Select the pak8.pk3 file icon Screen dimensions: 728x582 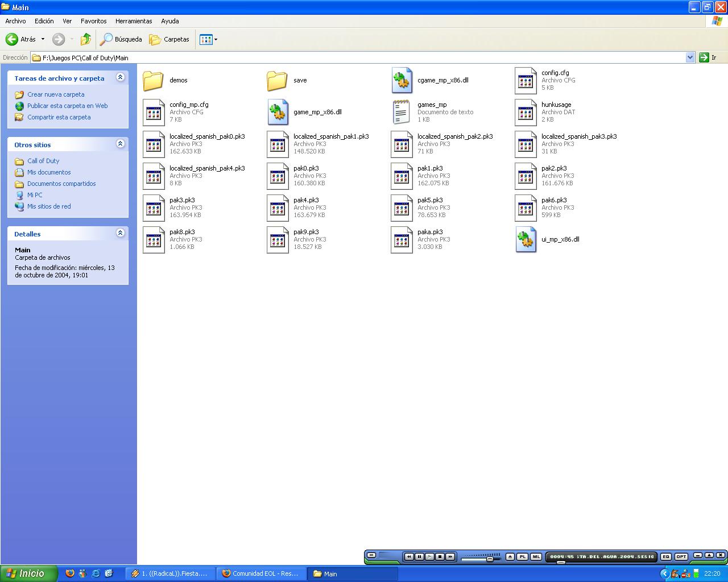point(154,240)
